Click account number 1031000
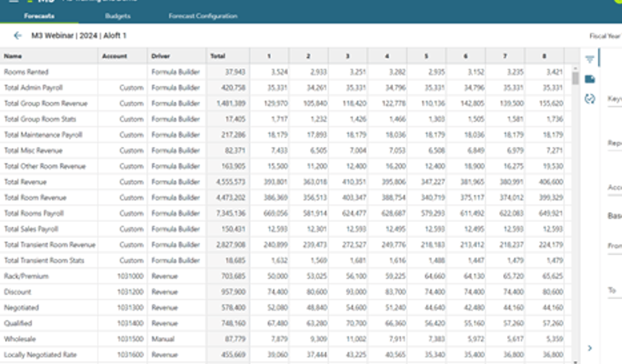Image resolution: width=622 pixels, height=364 pixels. [130, 276]
